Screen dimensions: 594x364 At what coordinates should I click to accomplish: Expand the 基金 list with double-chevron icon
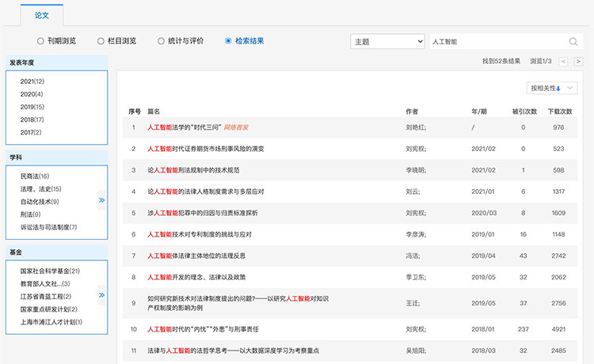(101, 296)
